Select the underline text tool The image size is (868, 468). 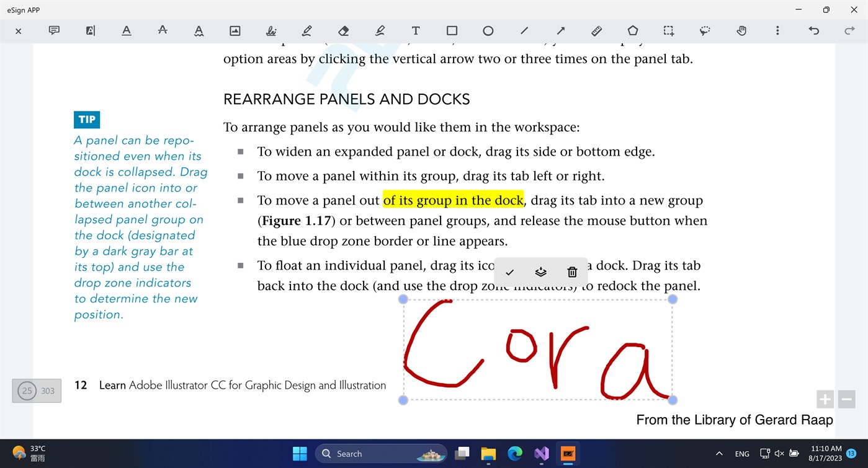[127, 30]
